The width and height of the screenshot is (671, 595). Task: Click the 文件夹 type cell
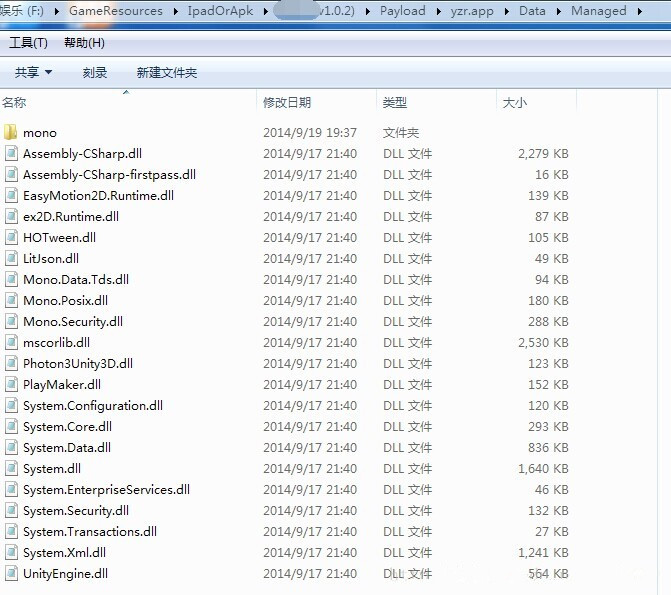[x=401, y=132]
